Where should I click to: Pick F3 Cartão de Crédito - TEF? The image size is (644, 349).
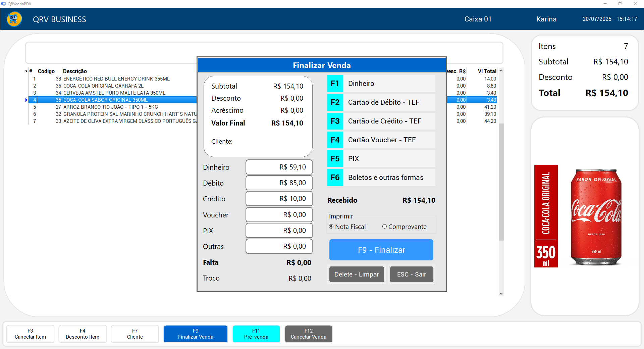(x=381, y=121)
